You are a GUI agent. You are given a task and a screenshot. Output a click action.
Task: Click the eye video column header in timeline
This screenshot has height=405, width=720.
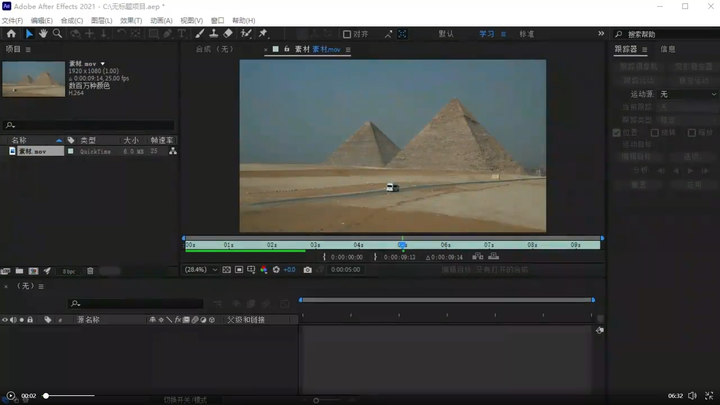[5, 320]
